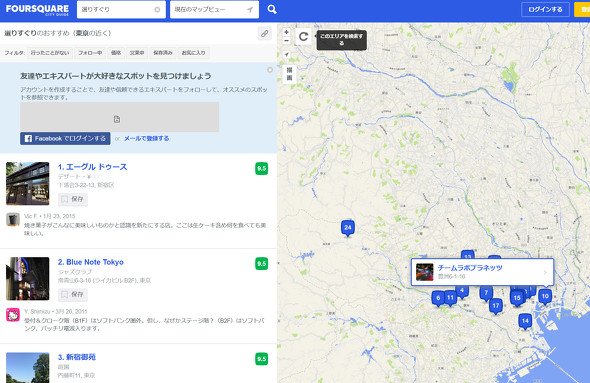This screenshot has width=590, height=383.
Task: Toggle the 保存済み saved filter
Action: click(x=163, y=53)
